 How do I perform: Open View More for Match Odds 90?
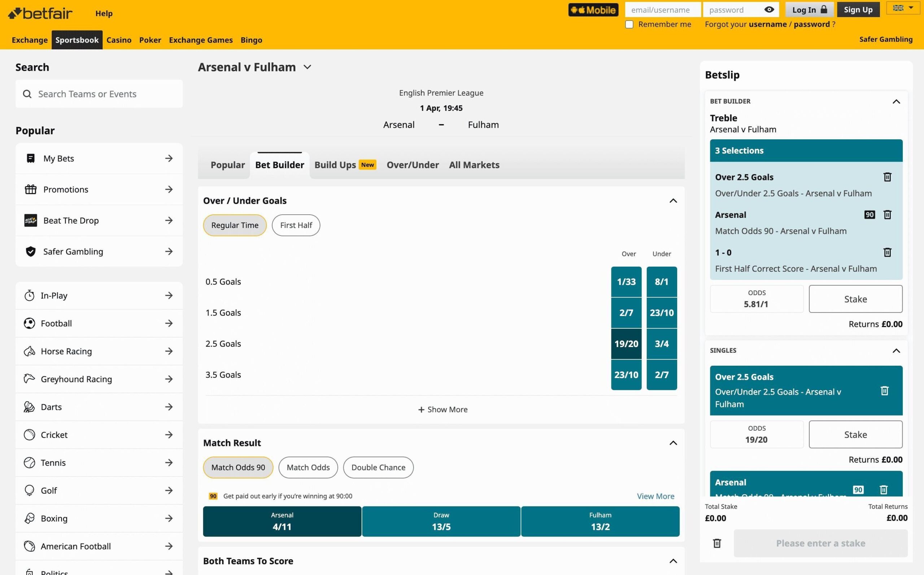pos(655,496)
